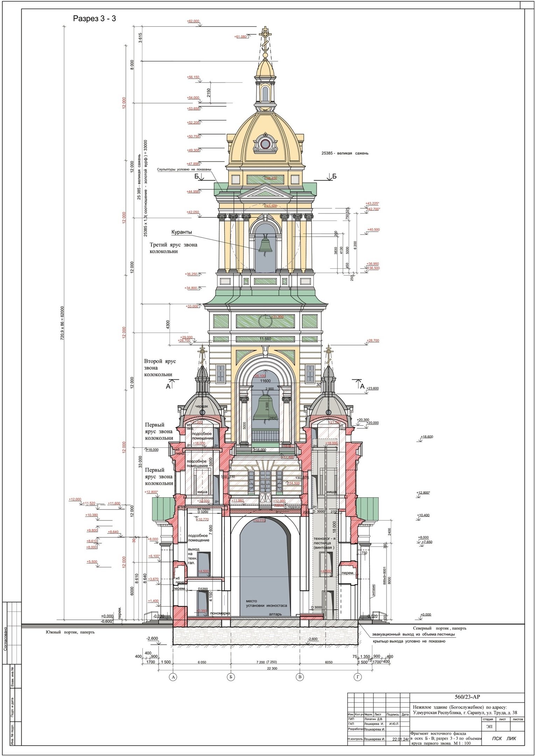Select the elevation mark +10,380
This screenshot has width=536, height=756.
coord(91,515)
